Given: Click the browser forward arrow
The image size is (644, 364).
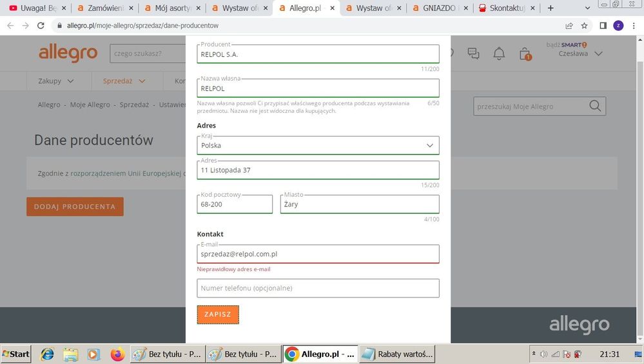Looking at the screenshot, I should click(x=26, y=26).
